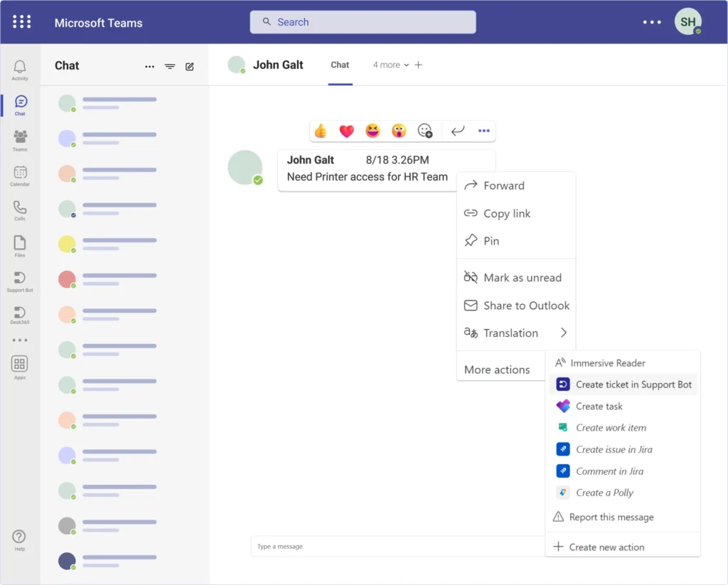React with the red heart emoji
This screenshot has width=728, height=585.
click(x=346, y=131)
